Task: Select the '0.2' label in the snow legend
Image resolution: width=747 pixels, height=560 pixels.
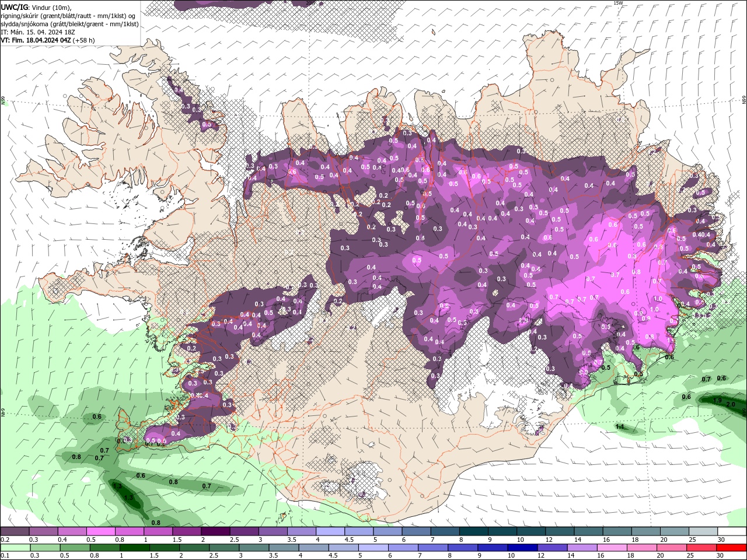Action: [5, 540]
